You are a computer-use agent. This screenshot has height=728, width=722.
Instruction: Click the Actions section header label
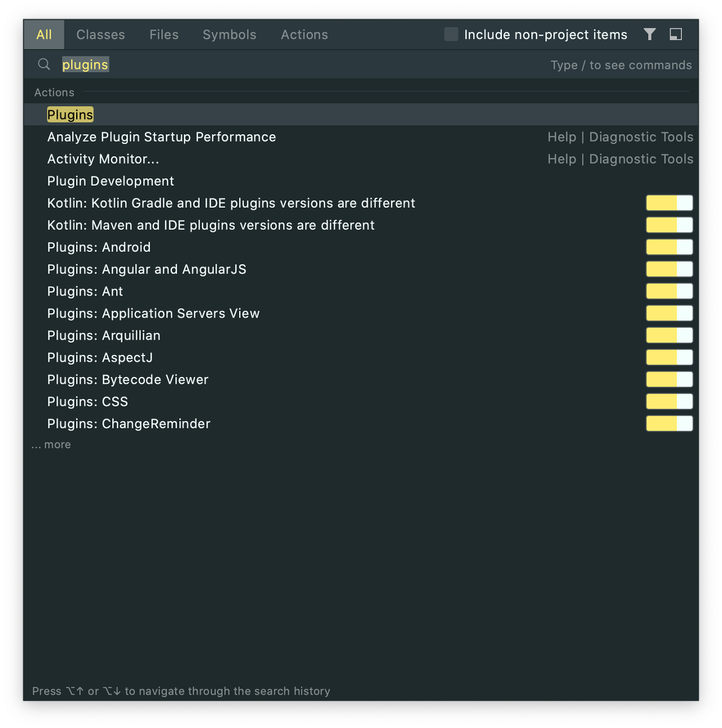tap(54, 93)
